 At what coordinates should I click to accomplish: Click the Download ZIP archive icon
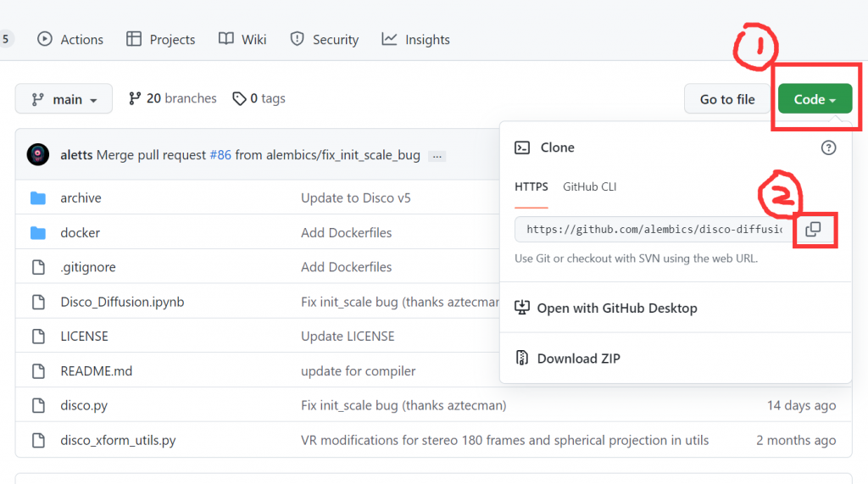(x=522, y=358)
